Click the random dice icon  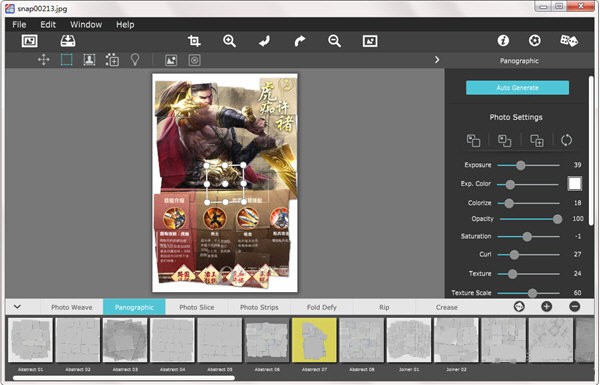click(x=569, y=41)
